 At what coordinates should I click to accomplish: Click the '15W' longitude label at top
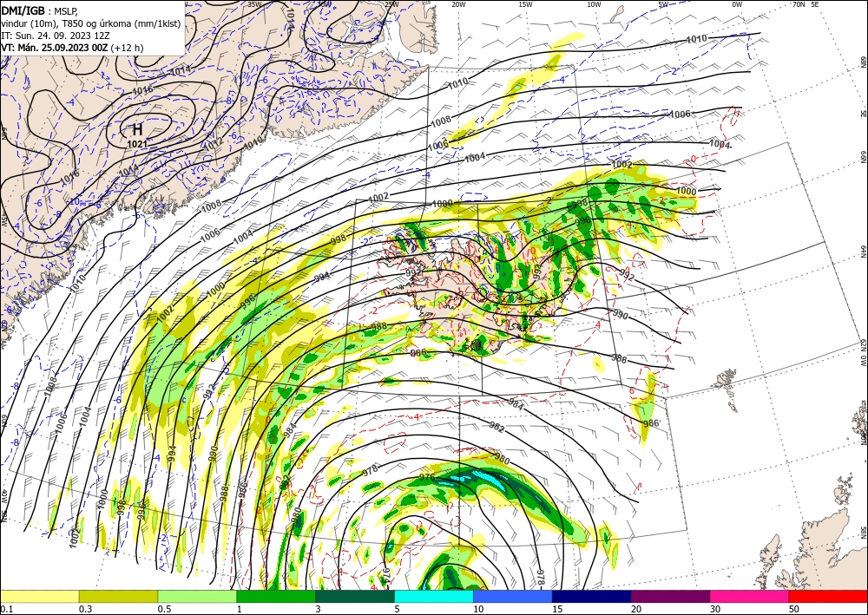(526, 3)
